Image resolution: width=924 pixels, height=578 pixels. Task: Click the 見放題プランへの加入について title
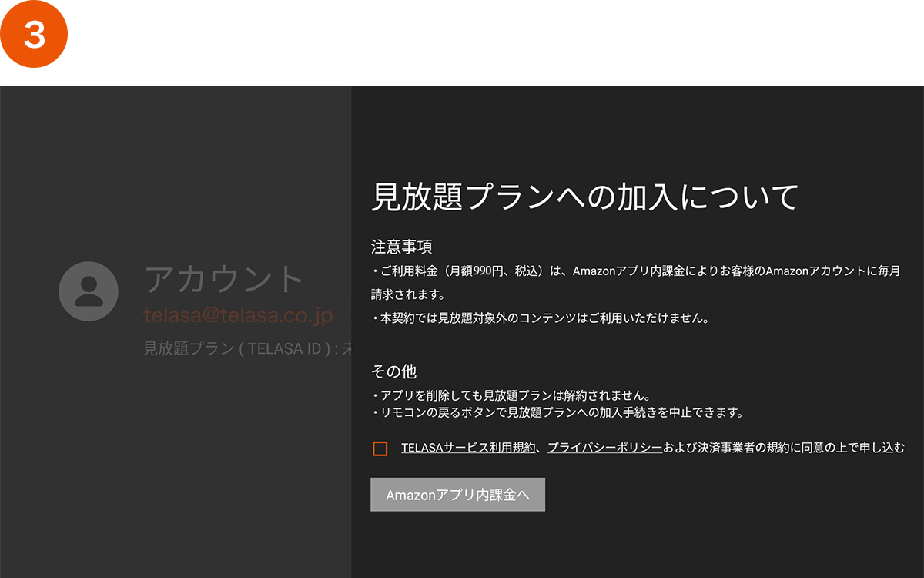pyautogui.click(x=584, y=197)
